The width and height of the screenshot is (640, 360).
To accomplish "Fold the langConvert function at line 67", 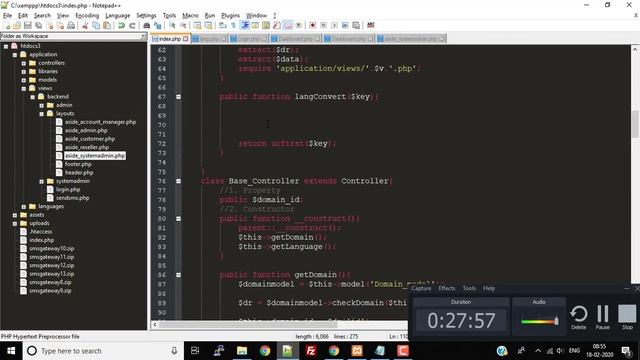I will click(x=178, y=97).
